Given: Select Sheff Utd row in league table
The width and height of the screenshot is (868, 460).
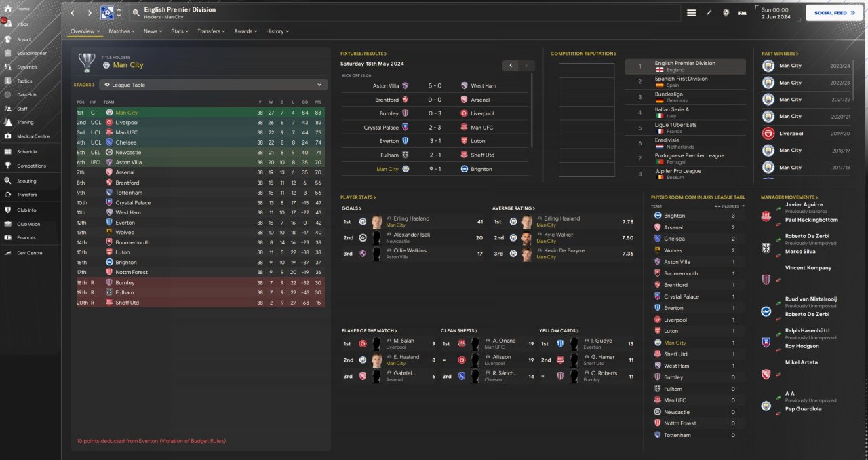Looking at the screenshot, I should tap(200, 303).
